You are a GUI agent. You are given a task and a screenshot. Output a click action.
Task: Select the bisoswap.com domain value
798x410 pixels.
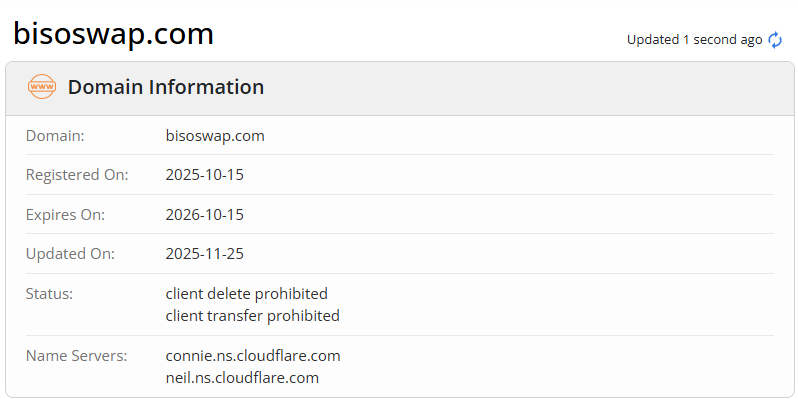click(x=215, y=136)
